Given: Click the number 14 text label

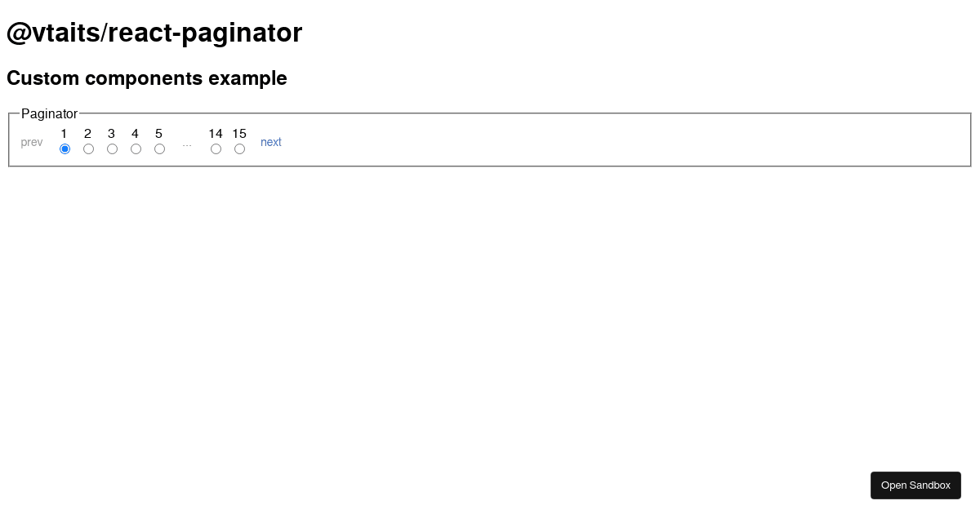Looking at the screenshot, I should [216, 133].
